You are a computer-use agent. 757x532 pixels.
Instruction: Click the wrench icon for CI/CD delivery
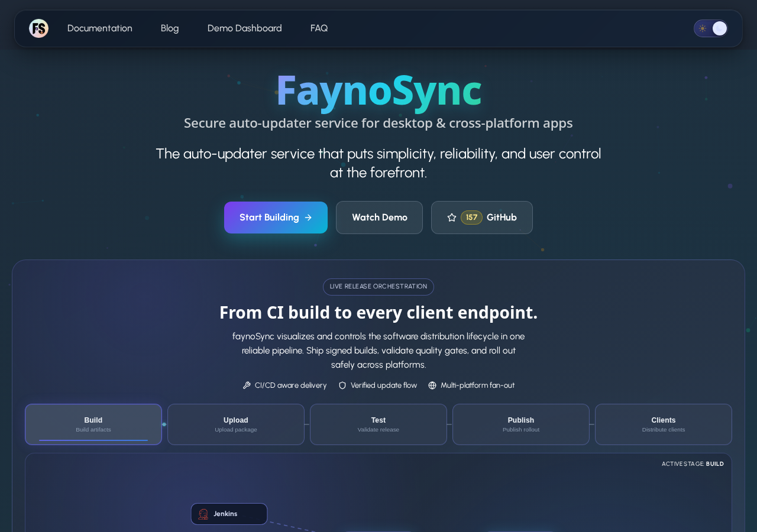(247, 385)
